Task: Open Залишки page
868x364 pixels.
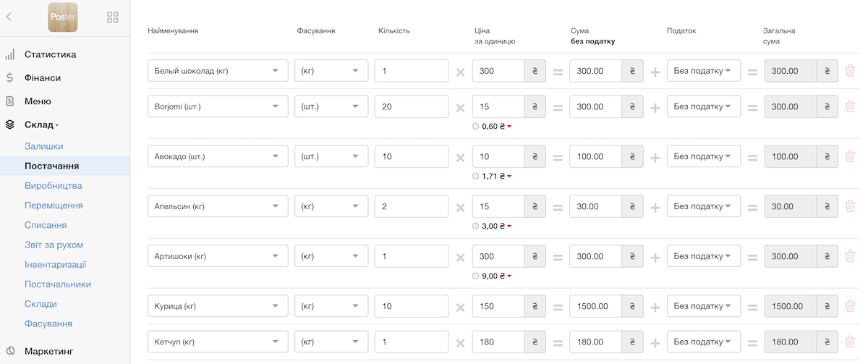Action: tap(44, 146)
